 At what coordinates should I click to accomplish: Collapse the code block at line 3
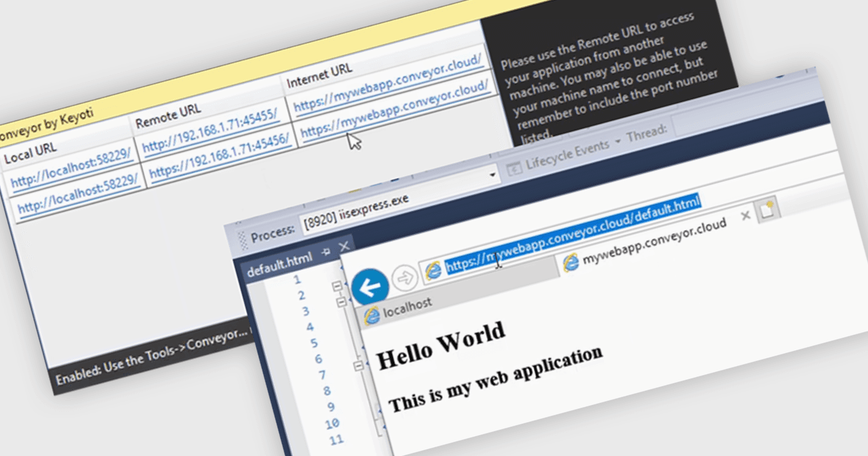coord(342,303)
